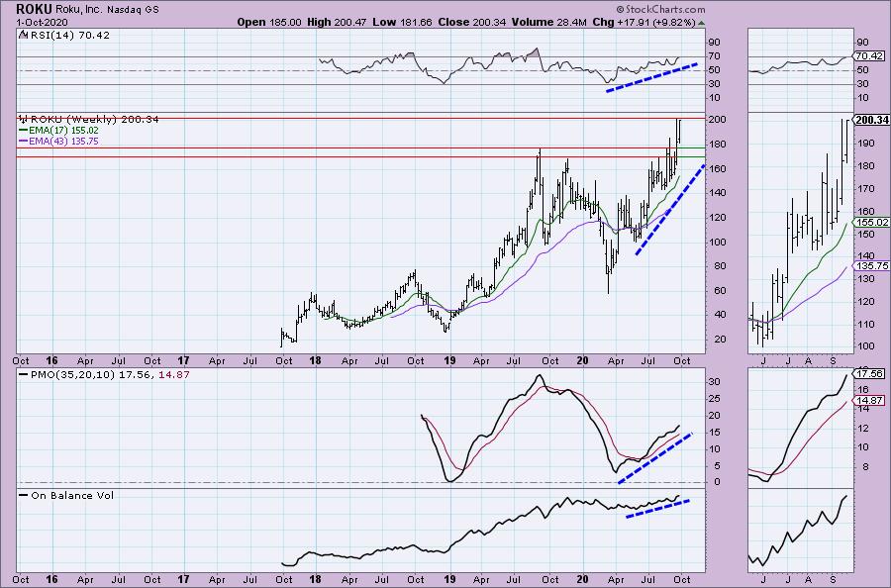Image resolution: width=891 pixels, height=588 pixels.
Task: Click the ROKU ticker symbol in the title
Action: click(35, 9)
